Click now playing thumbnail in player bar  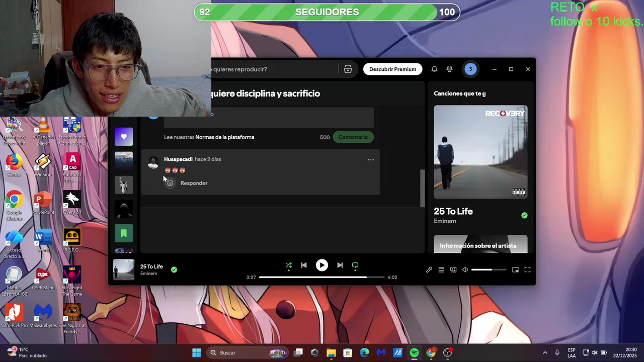coord(124,269)
